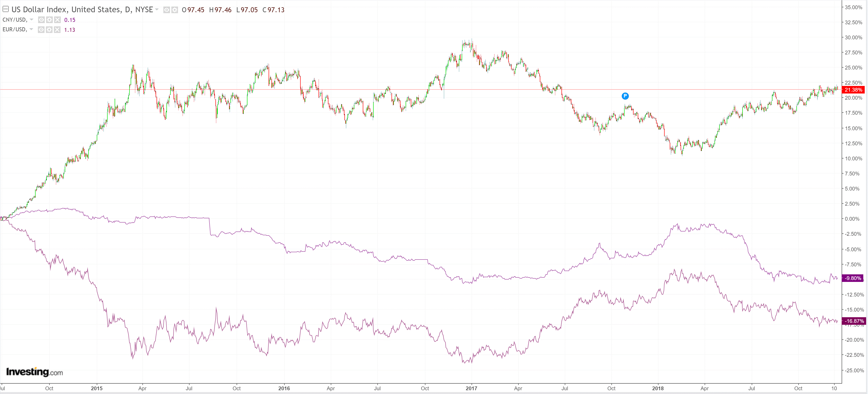Toggle CNY/USD visibility eye icon
Screen dimensions: 868x394
click(41, 20)
